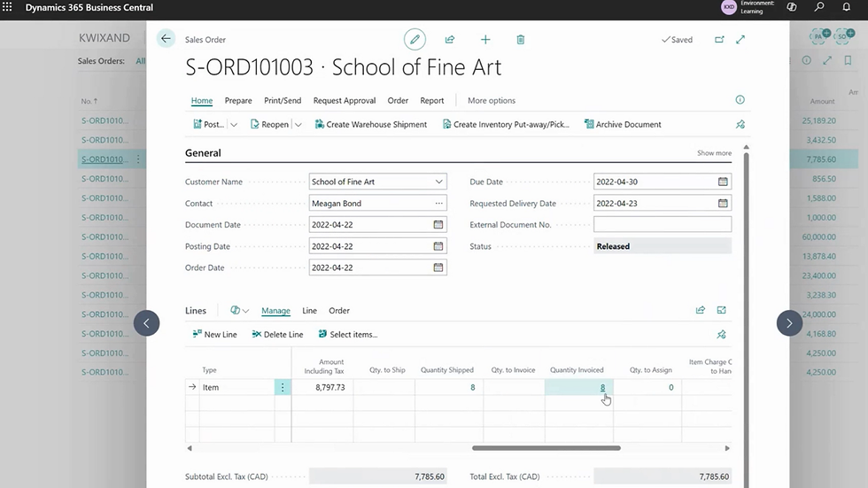Click Create Warehouse Shipment
The width and height of the screenshot is (868, 488).
pyautogui.click(x=371, y=125)
